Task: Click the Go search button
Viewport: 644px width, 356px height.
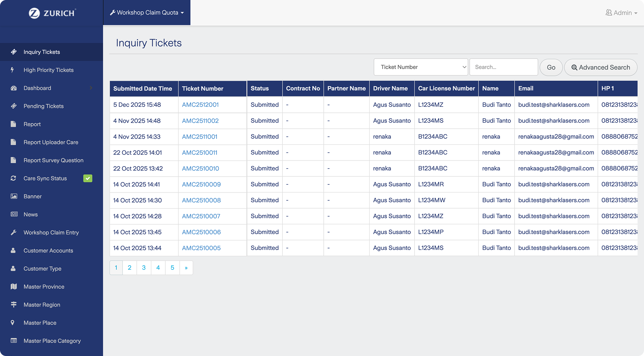Action: (551, 67)
